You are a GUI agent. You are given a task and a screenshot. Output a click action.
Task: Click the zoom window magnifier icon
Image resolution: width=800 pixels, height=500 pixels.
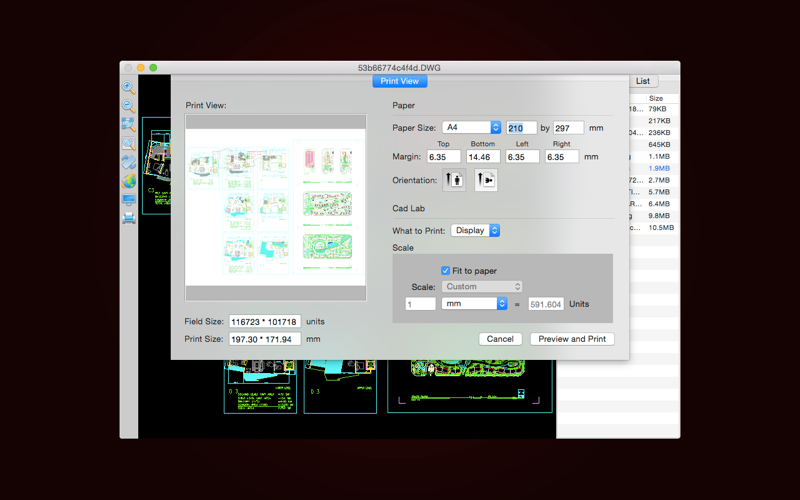click(x=129, y=143)
